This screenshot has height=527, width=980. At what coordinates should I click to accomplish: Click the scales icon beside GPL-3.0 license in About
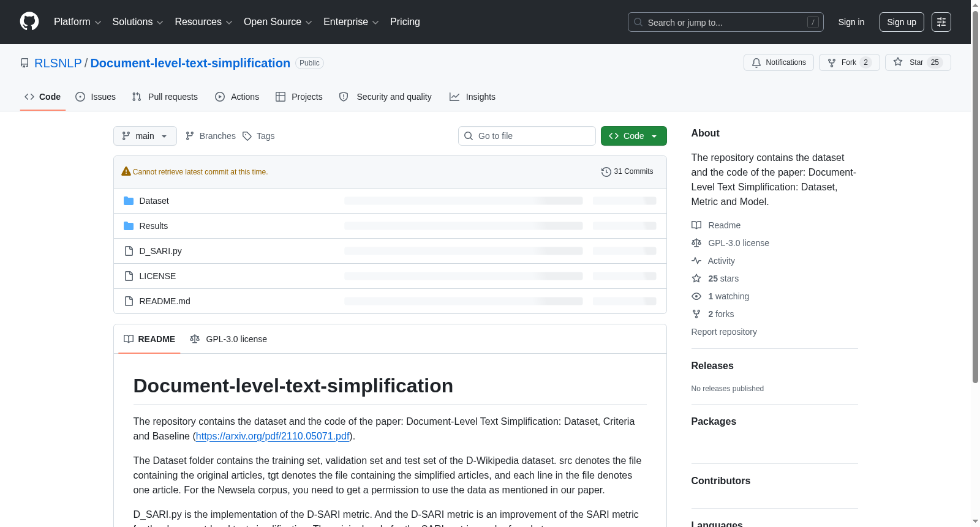click(x=696, y=243)
